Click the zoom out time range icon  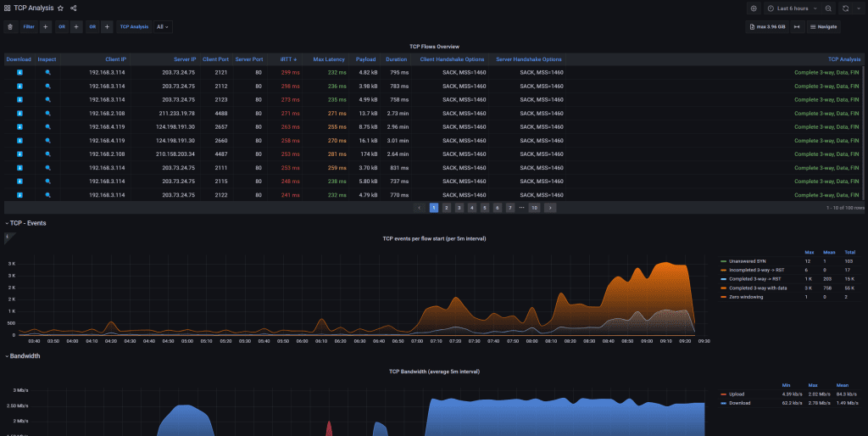point(828,8)
